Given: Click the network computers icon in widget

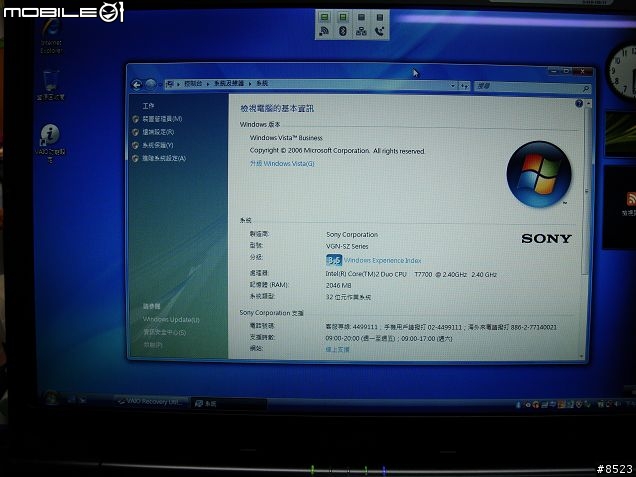Looking at the screenshot, I should point(361,31).
